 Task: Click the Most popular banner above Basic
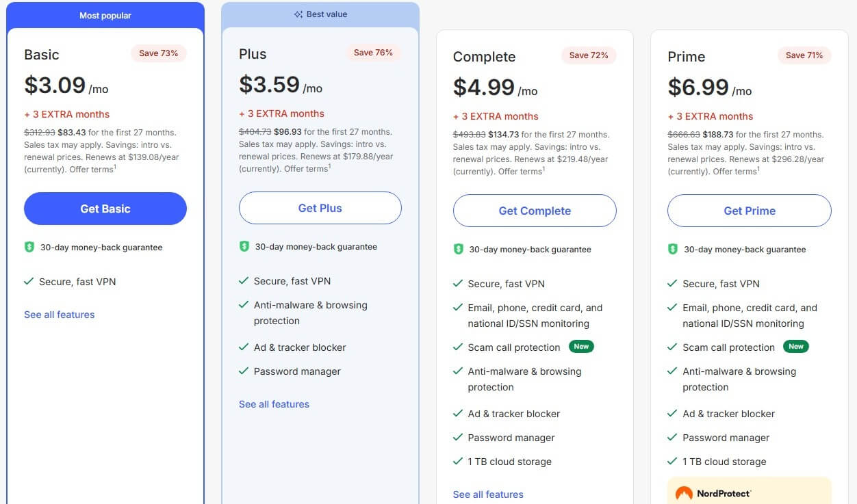[105, 14]
